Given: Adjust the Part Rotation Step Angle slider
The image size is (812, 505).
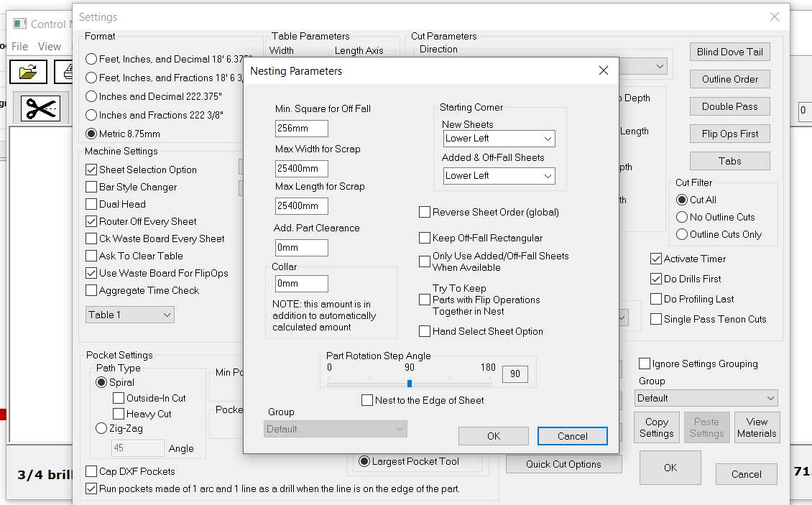Looking at the screenshot, I should coord(410,384).
